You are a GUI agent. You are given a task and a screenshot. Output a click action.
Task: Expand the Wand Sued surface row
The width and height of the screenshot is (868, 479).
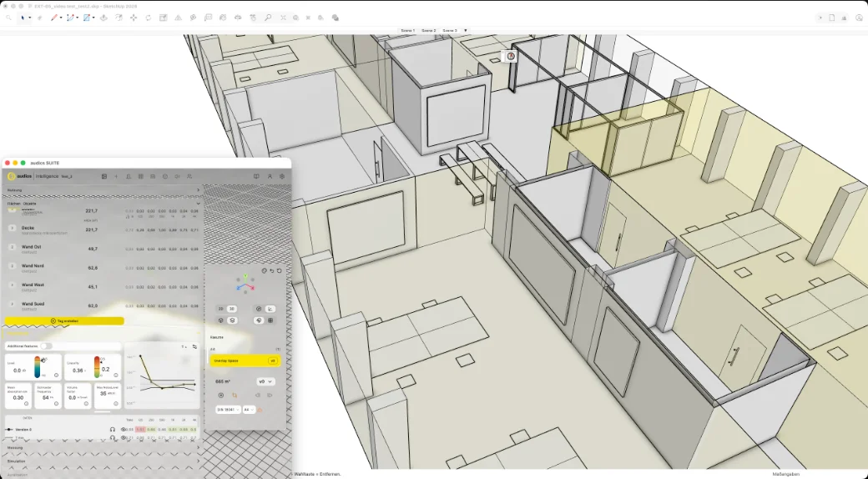pos(13,304)
